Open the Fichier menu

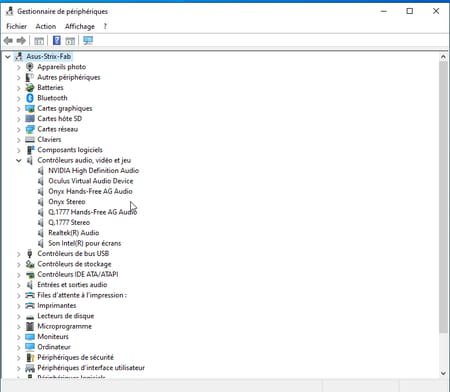[16, 26]
